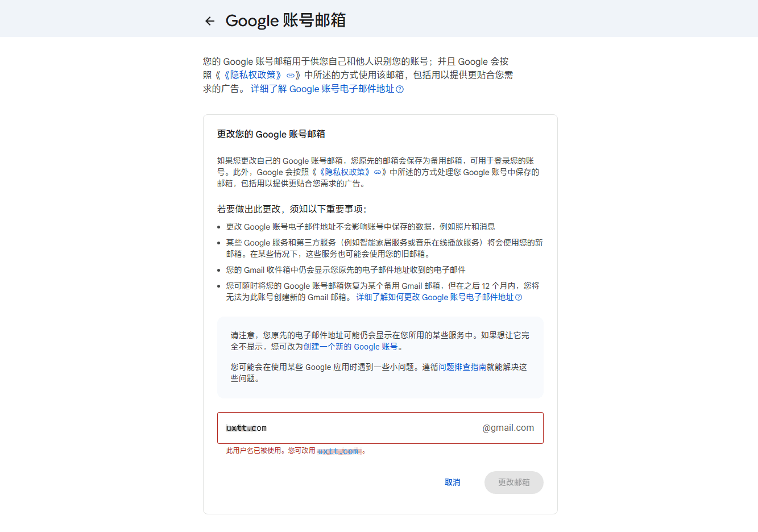Click bullet about Gmail 收件箱 still showing old mail
758x532 pixels.
(x=346, y=270)
